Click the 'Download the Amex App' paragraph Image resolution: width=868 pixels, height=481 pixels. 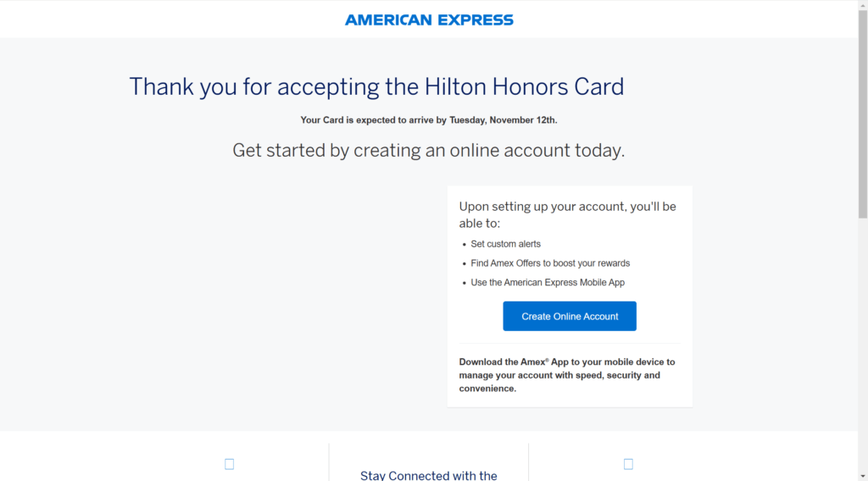click(x=567, y=375)
